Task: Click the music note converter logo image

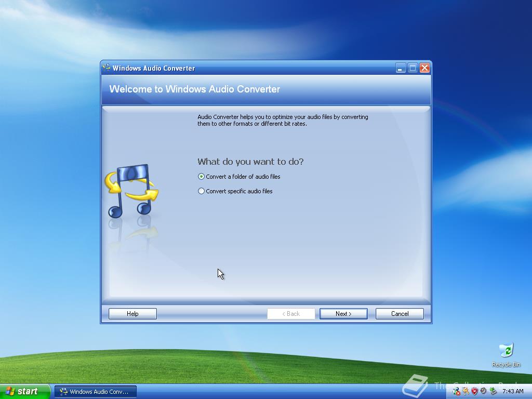Action: click(x=131, y=191)
